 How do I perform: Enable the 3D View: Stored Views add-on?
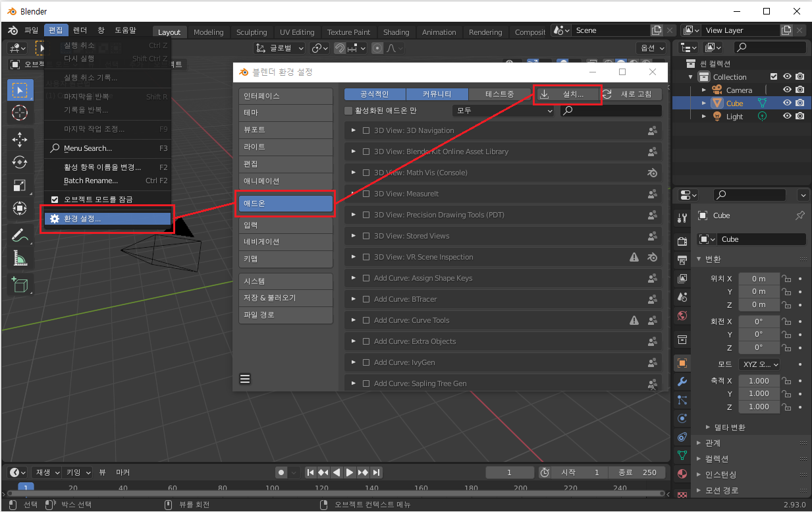[x=367, y=236]
